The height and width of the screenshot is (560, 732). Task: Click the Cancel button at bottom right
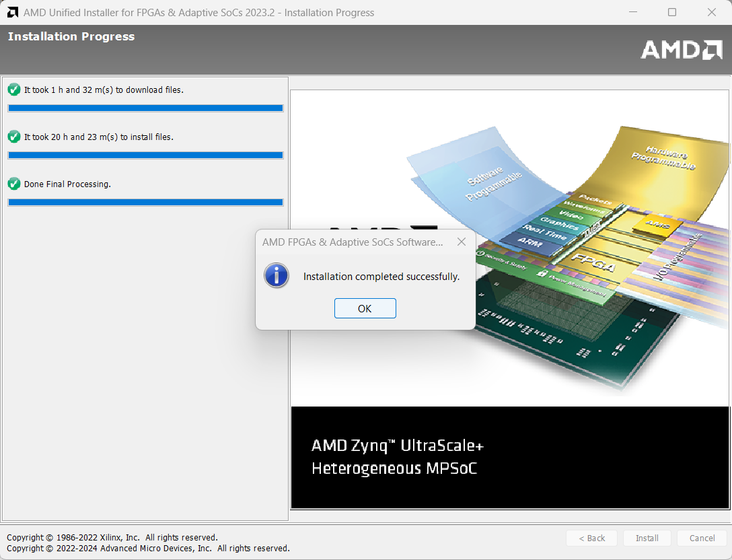click(x=702, y=538)
